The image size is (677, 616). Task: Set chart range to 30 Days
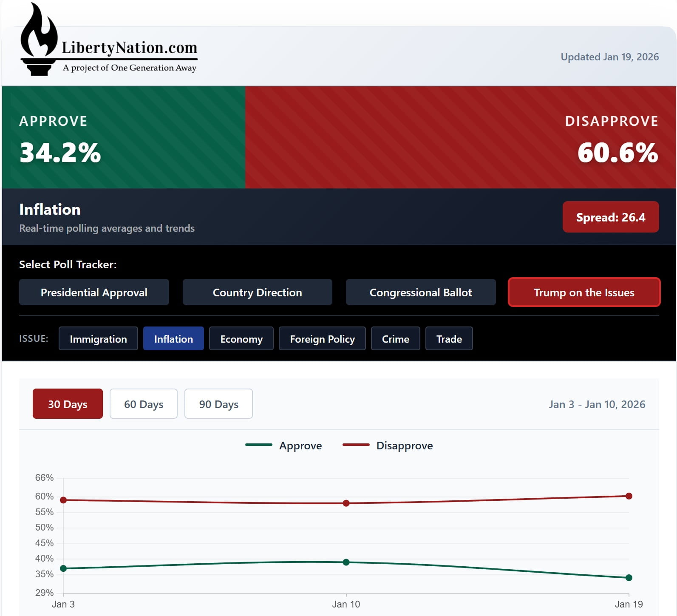coord(68,404)
